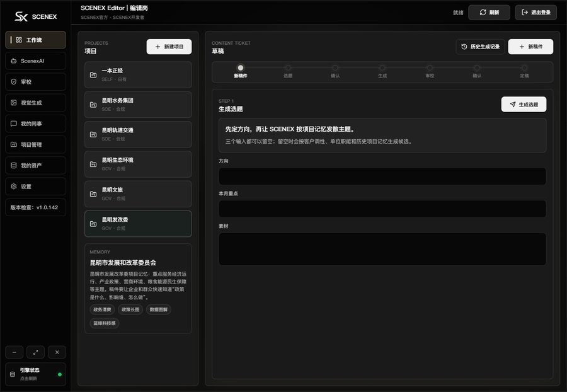The height and width of the screenshot is (392, 567).
Task: Click the ScenexAI robot icon
Action: coord(14,61)
